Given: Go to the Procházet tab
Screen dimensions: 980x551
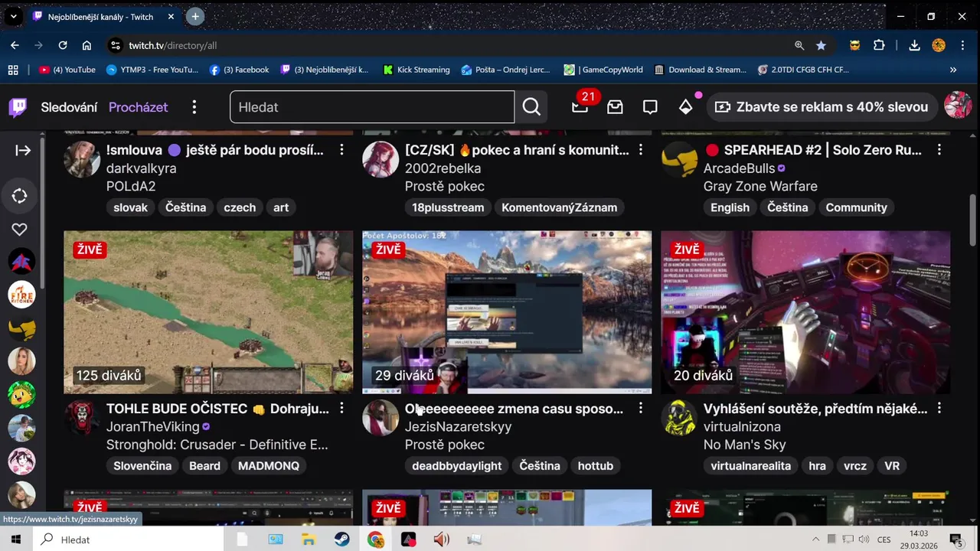Looking at the screenshot, I should click(138, 107).
